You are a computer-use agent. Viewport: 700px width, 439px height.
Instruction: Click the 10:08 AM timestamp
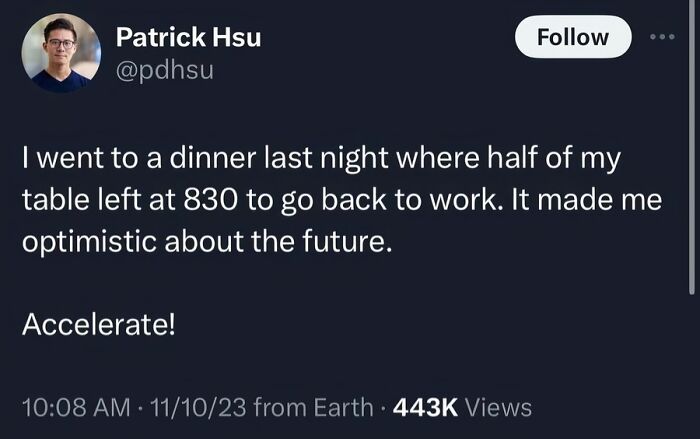(x=76, y=407)
